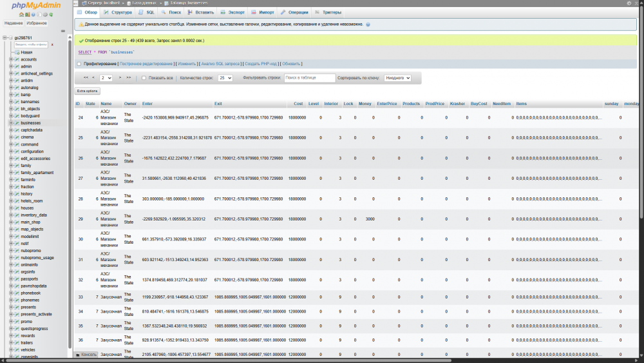Open the page number dropdown
This screenshot has width=644, height=363.
click(x=106, y=78)
